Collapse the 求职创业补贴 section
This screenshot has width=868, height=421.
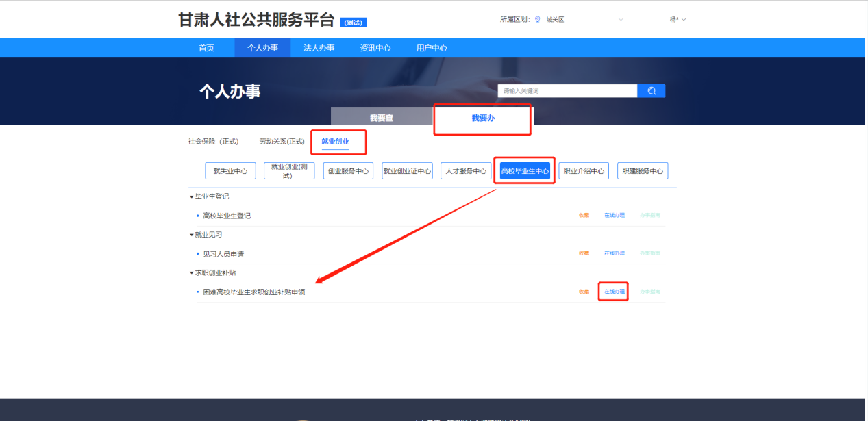tap(193, 273)
